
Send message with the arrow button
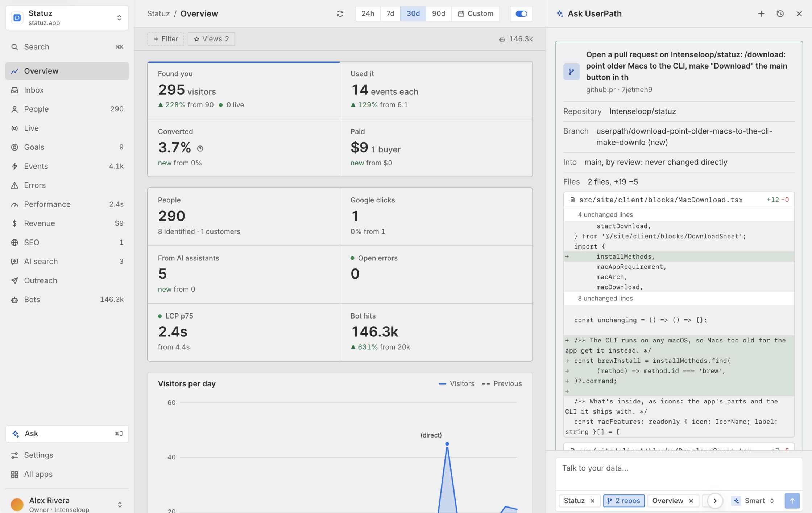(792, 501)
